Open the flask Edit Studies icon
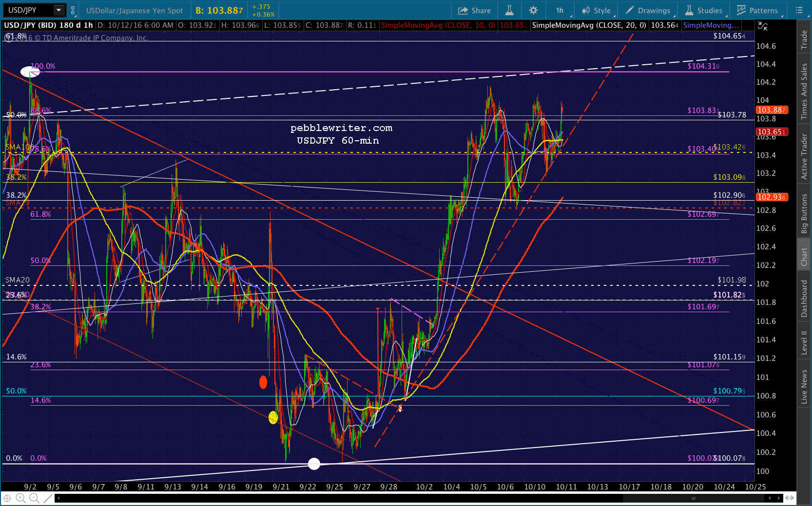Image resolution: width=812 pixels, height=506 pixels. pyautogui.click(x=509, y=10)
